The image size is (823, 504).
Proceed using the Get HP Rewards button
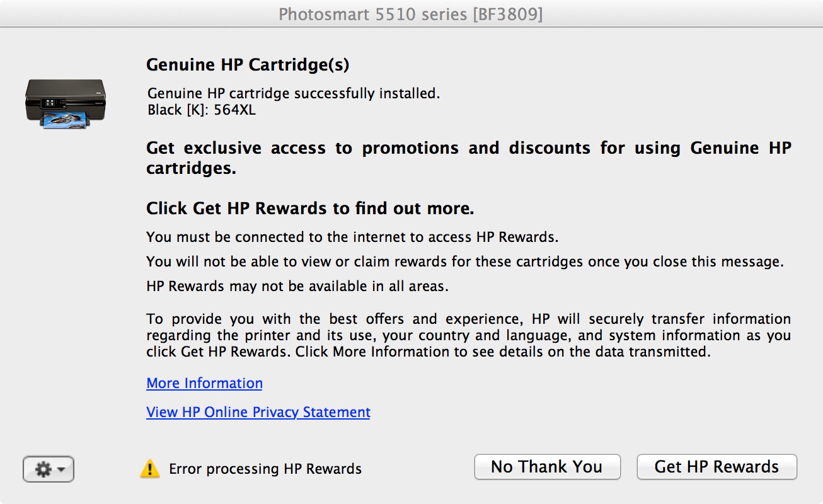[x=717, y=467]
